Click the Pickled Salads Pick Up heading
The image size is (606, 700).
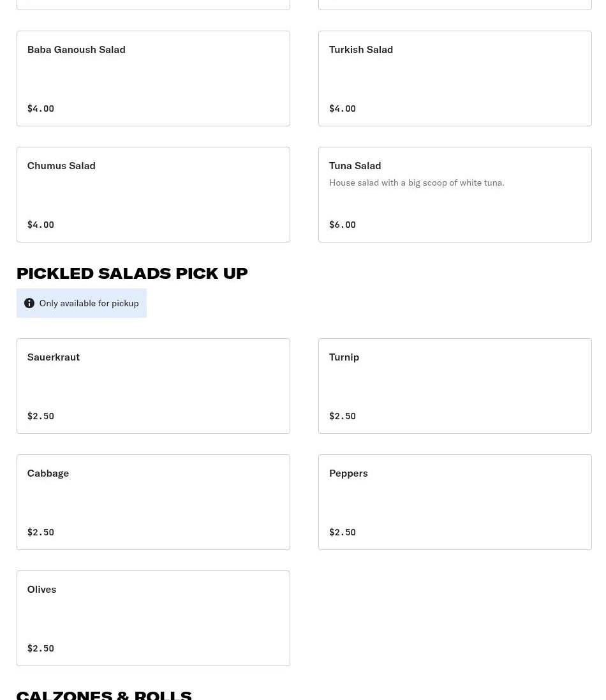coord(132,273)
